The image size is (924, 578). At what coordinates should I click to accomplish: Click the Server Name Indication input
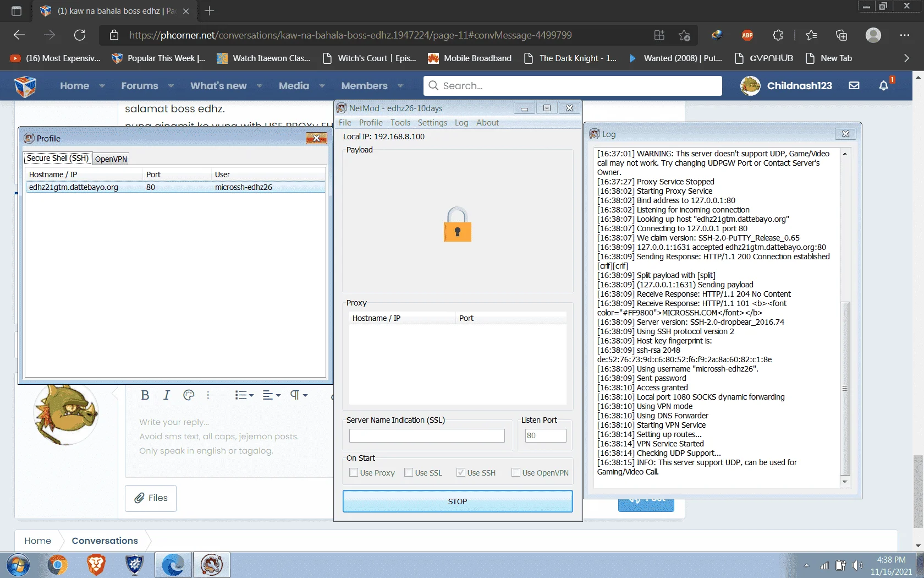coord(427,435)
